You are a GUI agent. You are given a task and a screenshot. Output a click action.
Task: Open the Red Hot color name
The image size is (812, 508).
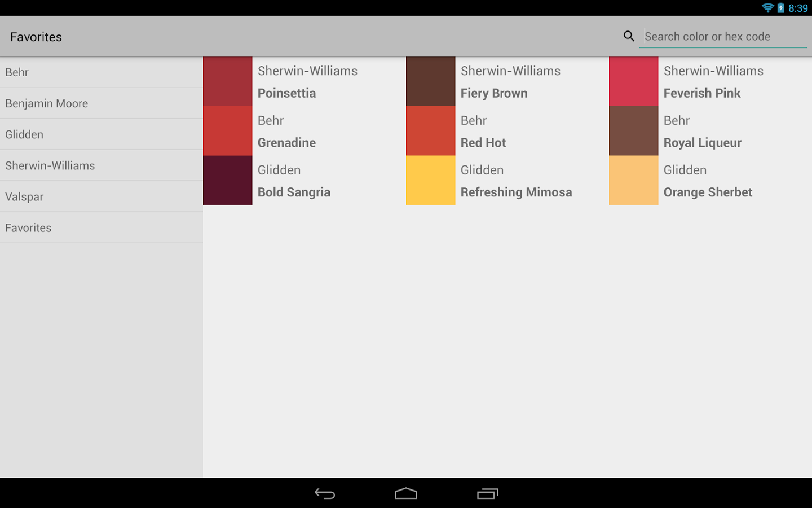coord(483,143)
